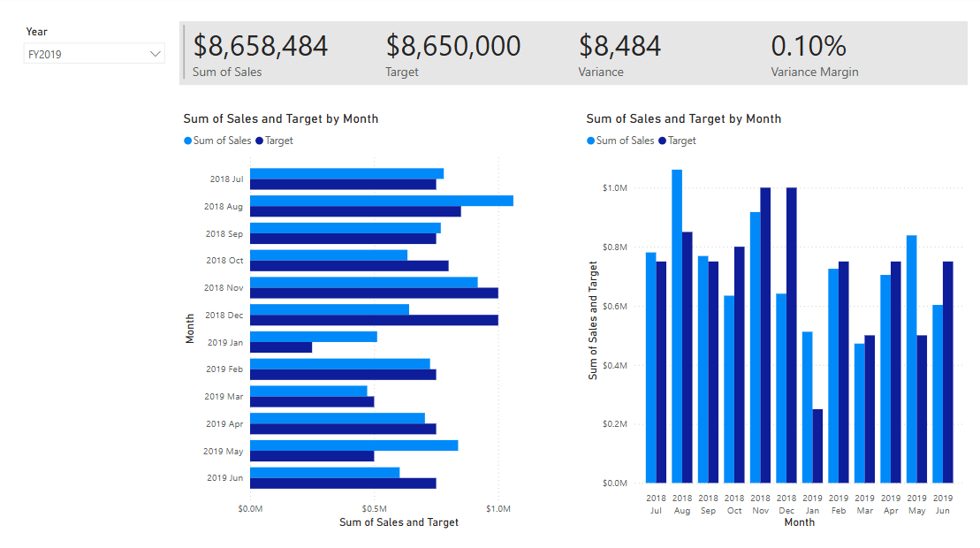Select the 2019 Apr Target column
Image resolution: width=980 pixels, height=548 pixels.
point(896,372)
